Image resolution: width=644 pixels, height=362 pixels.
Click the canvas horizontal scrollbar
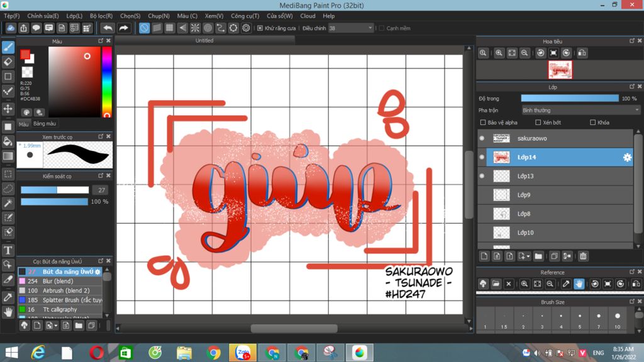tap(294, 328)
